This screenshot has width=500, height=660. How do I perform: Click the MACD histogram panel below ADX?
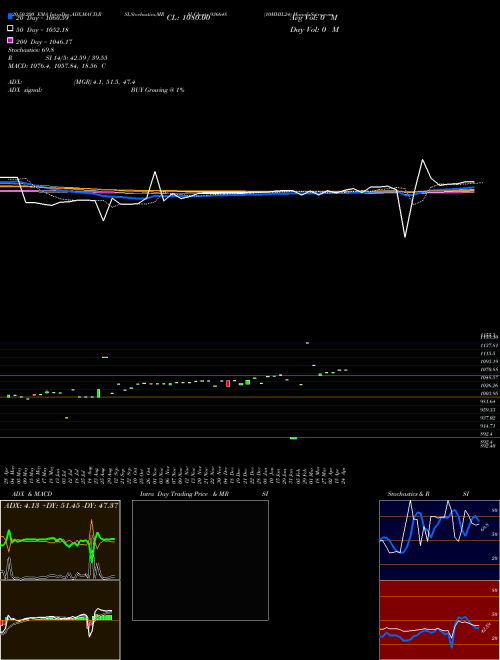point(60,620)
